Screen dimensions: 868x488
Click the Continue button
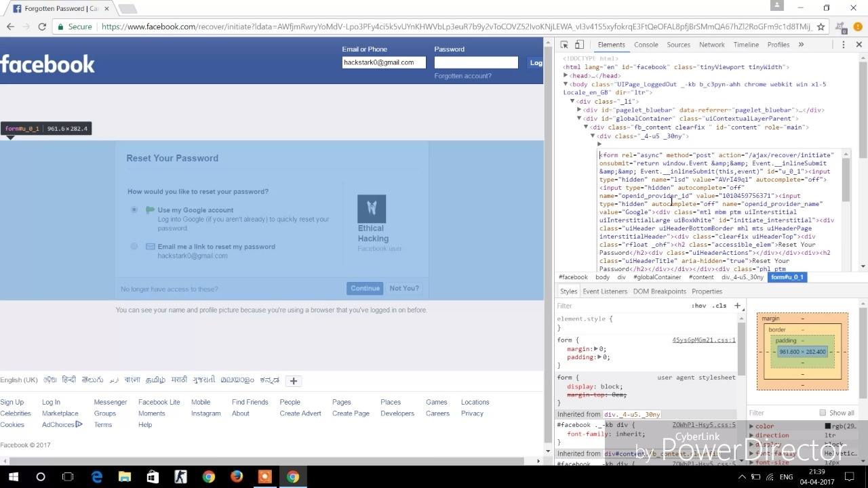click(365, 288)
